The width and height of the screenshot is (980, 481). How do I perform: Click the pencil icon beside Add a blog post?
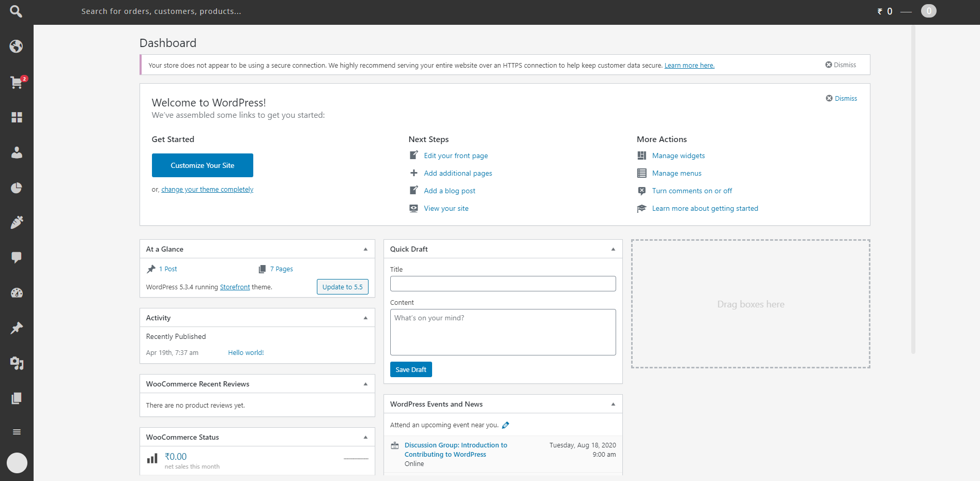click(414, 190)
